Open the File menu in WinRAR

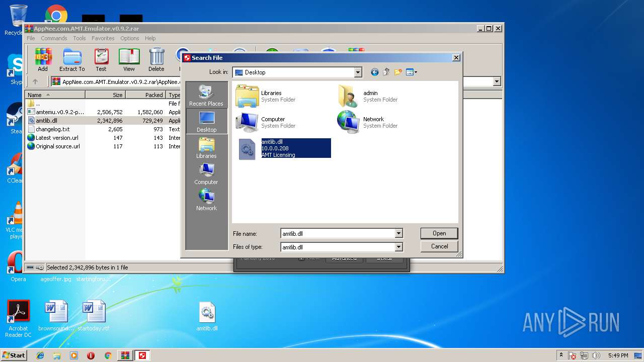tap(31, 38)
